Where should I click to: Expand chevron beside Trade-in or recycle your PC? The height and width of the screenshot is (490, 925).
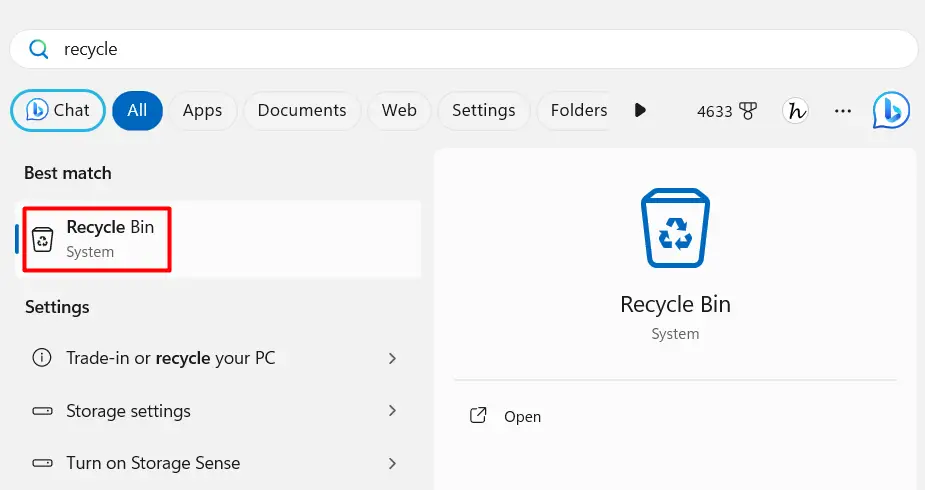coord(392,358)
